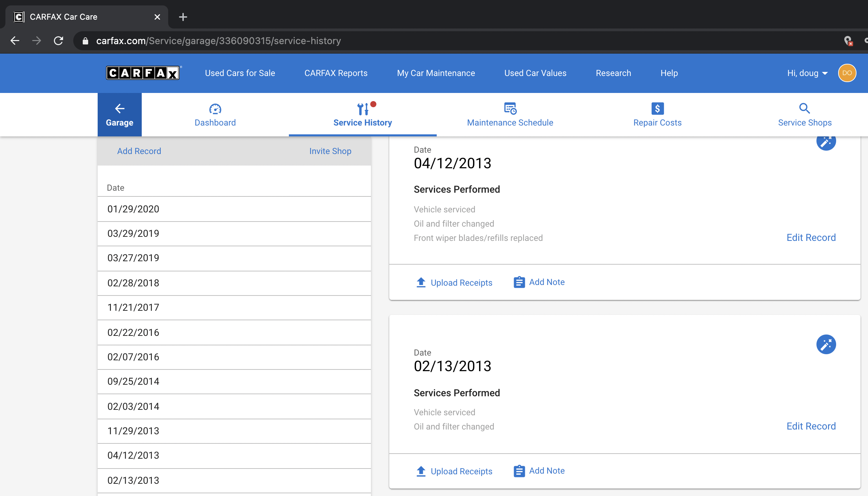Reload the page with refresh icon
The image size is (868, 496).
[x=59, y=40]
